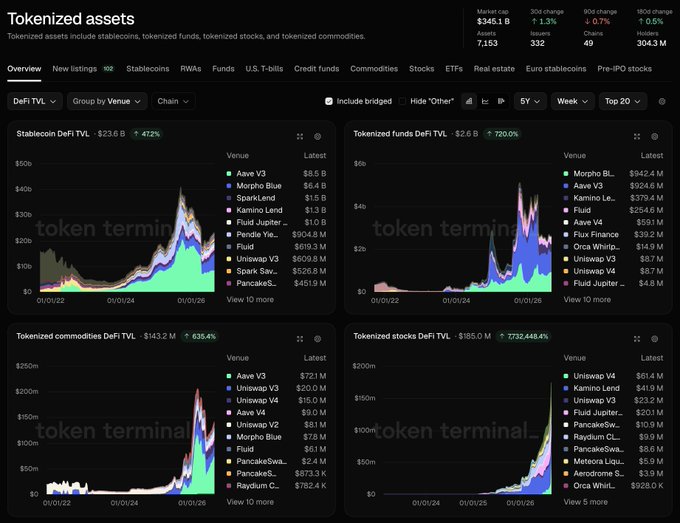Image resolution: width=680 pixels, height=523 pixels.
Task: Open the DeFi TVL metric dropdown
Action: tap(35, 101)
